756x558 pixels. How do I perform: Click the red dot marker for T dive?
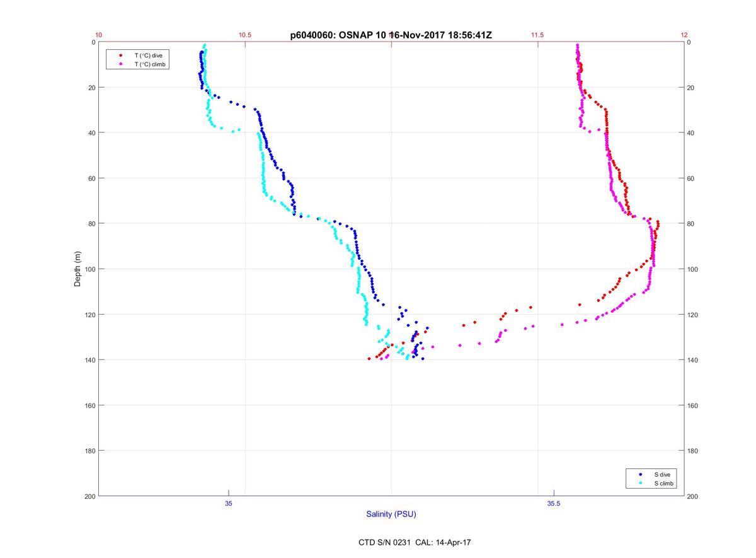point(120,55)
